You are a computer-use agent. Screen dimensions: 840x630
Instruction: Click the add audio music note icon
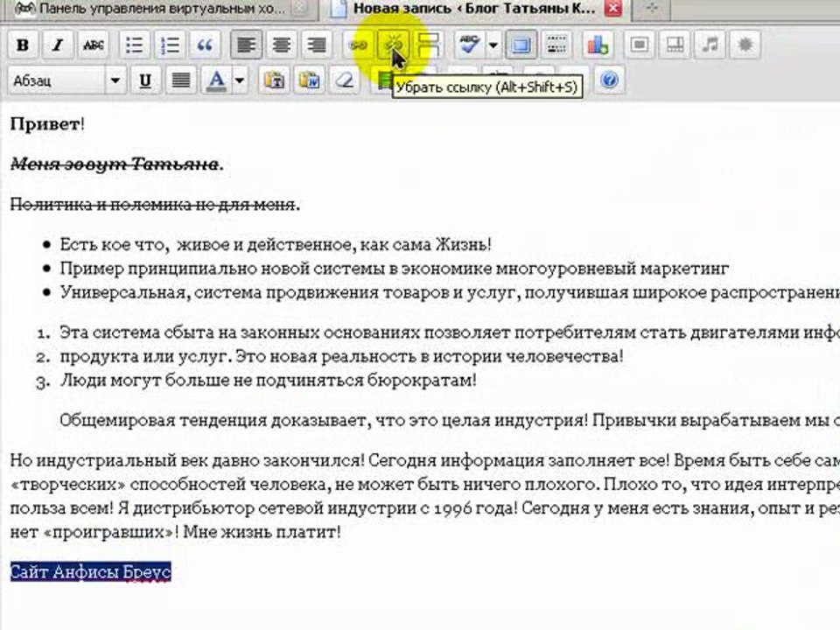[710, 45]
